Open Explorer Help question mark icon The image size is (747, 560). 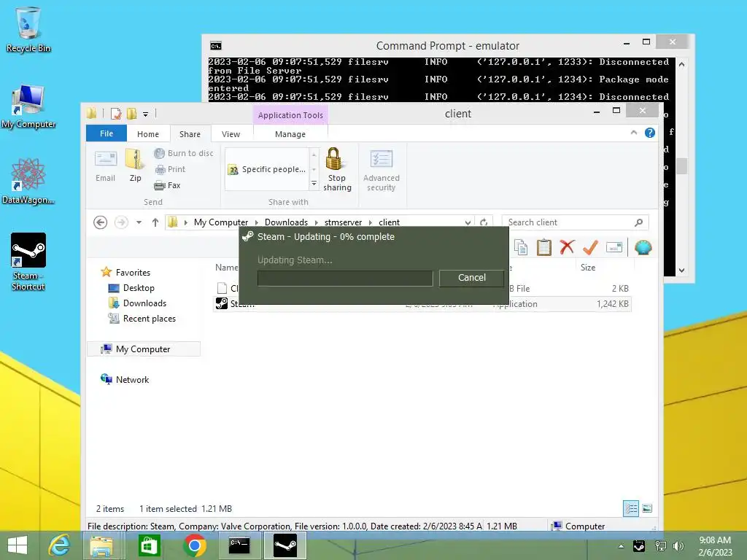(x=650, y=133)
